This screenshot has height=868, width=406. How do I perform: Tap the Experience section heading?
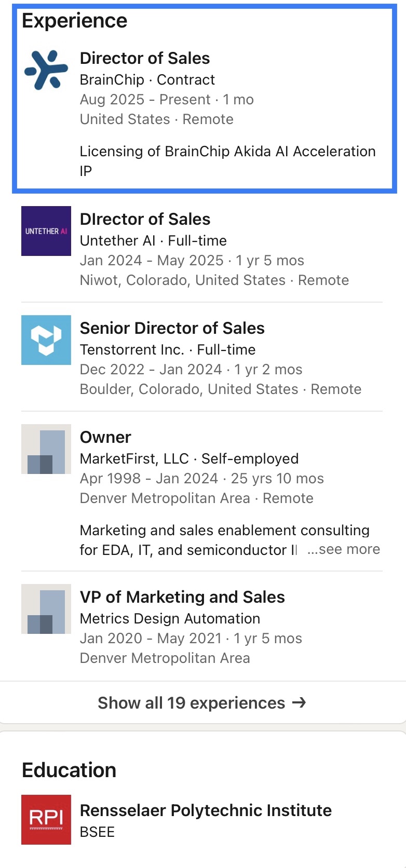click(x=75, y=21)
